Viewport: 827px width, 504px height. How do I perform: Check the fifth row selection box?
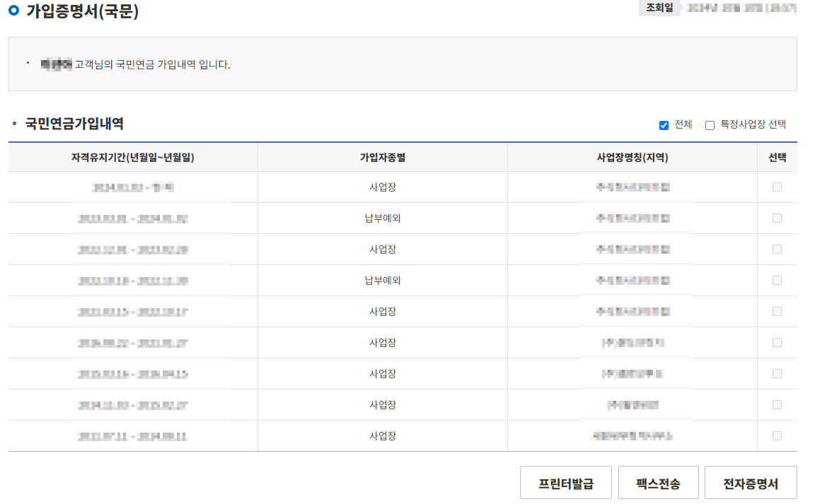(778, 311)
